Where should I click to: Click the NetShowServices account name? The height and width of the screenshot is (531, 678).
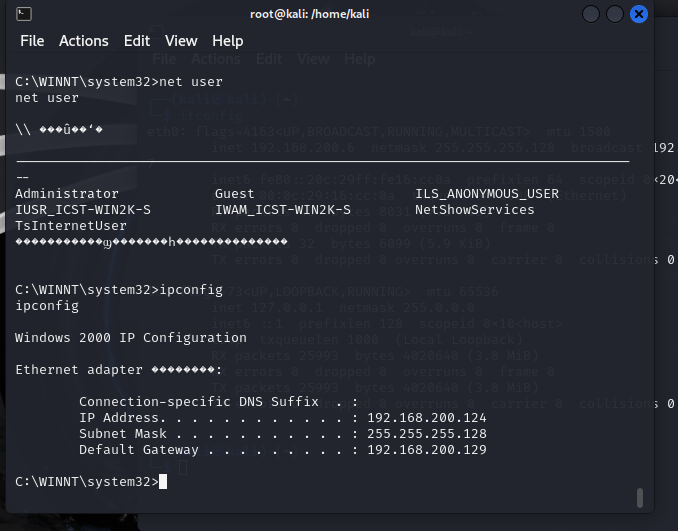[475, 210]
